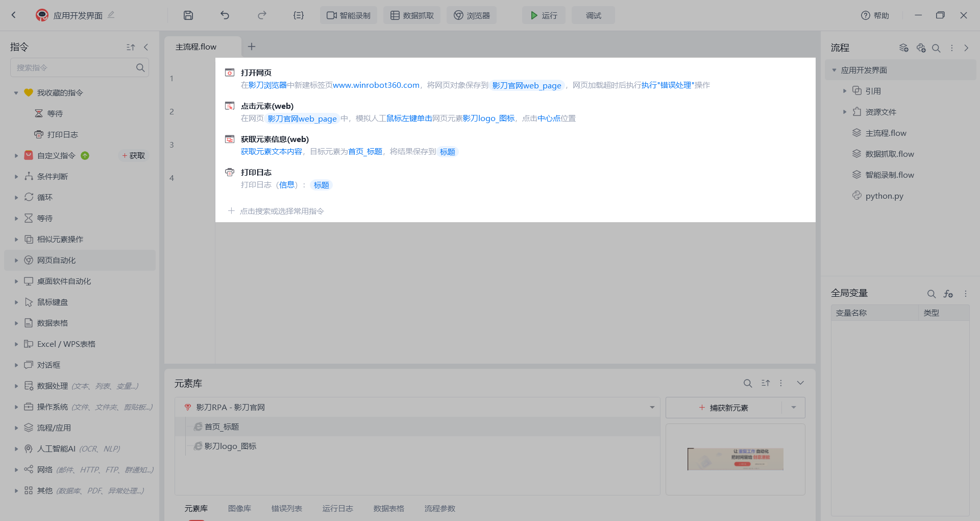Click the search icon in 全局变量 panel

click(x=932, y=294)
